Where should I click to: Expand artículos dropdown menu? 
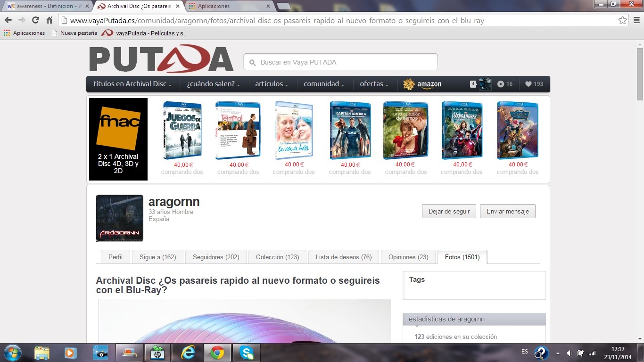pos(272,84)
